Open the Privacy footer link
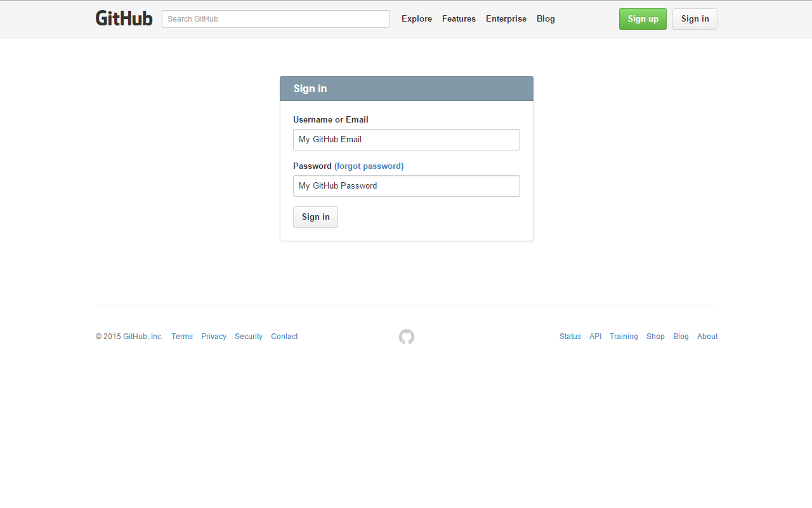The width and height of the screenshot is (812, 508). click(214, 337)
